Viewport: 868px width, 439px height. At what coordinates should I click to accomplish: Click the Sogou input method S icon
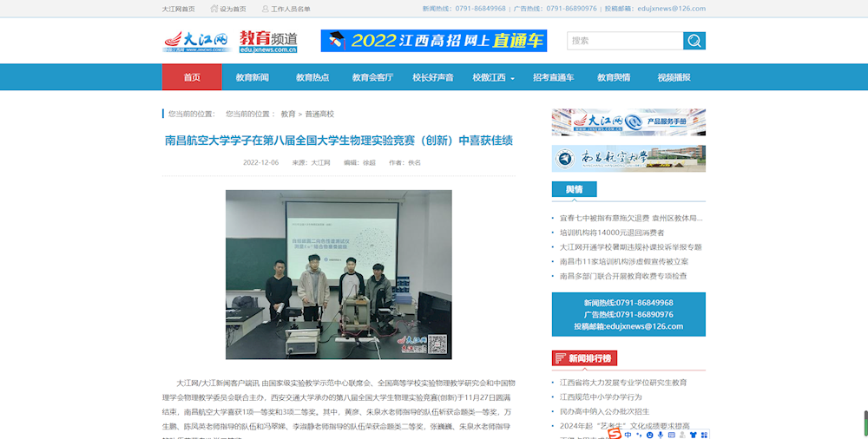[614, 434]
